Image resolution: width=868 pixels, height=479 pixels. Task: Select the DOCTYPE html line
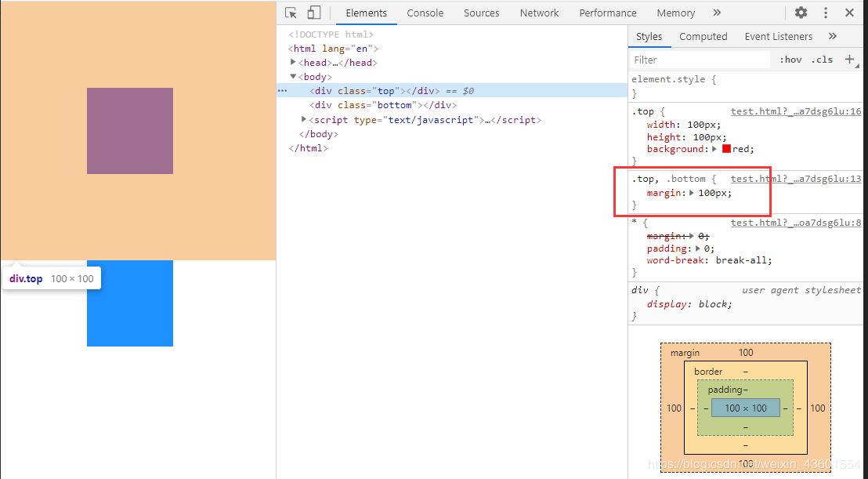coord(331,34)
